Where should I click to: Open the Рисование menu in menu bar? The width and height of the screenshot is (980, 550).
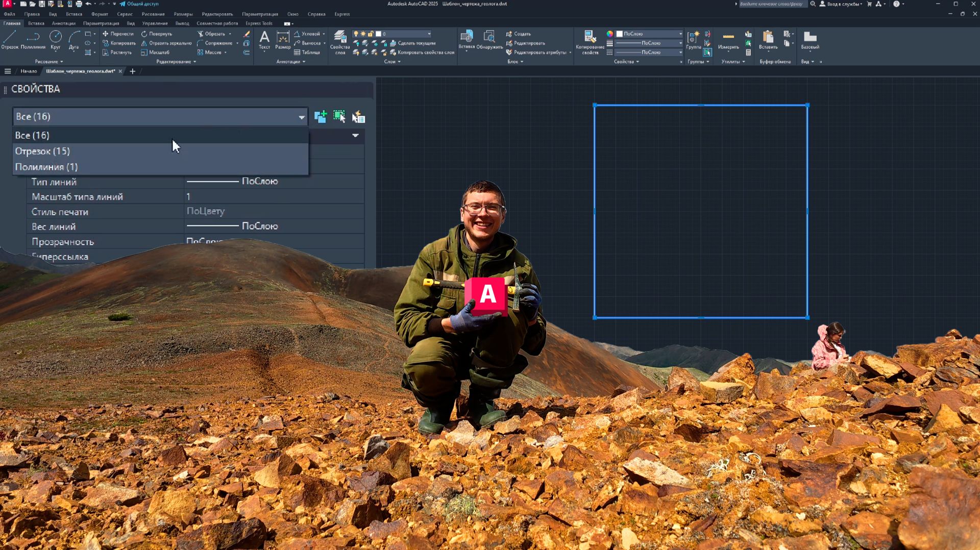click(x=153, y=14)
